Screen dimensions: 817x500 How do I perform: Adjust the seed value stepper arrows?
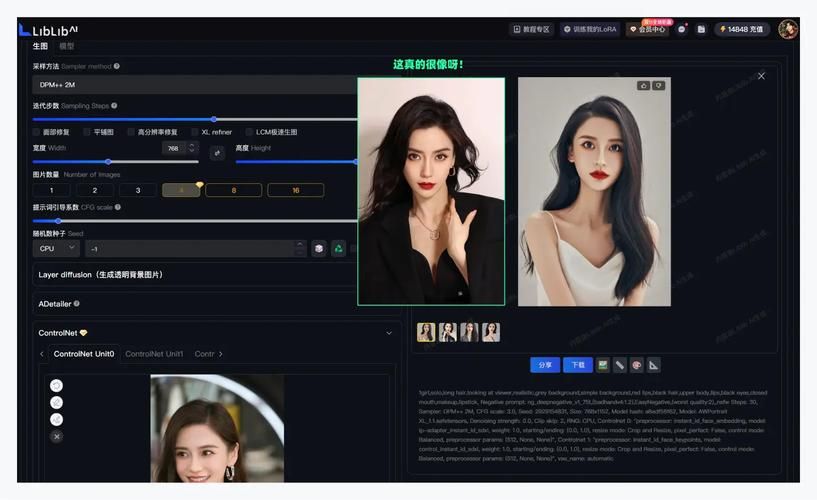pos(300,248)
